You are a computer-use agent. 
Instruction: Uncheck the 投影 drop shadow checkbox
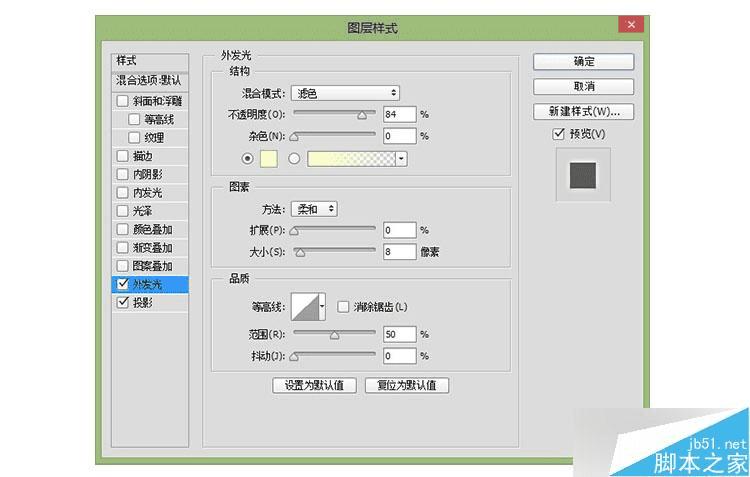click(122, 302)
